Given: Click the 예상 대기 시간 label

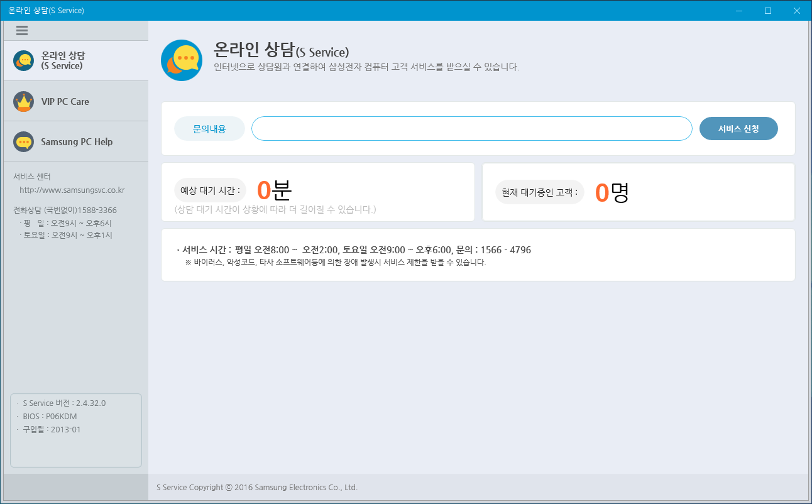Looking at the screenshot, I should [211, 190].
